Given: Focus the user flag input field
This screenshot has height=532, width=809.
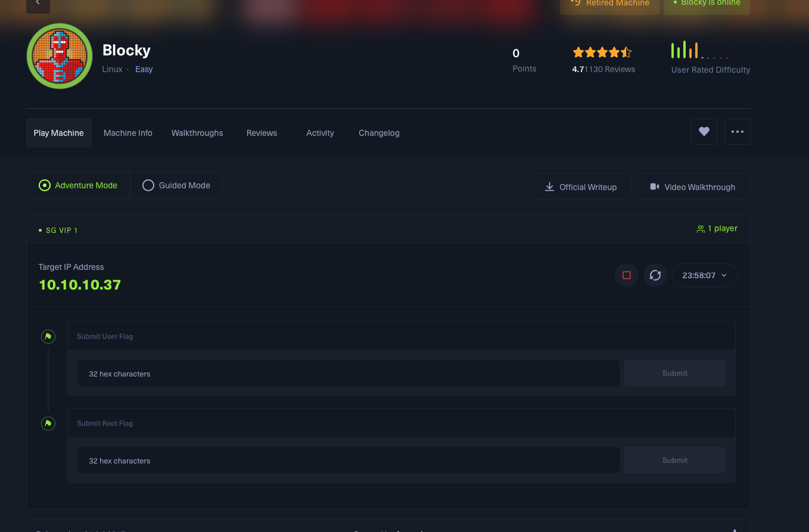Looking at the screenshot, I should pyautogui.click(x=349, y=374).
